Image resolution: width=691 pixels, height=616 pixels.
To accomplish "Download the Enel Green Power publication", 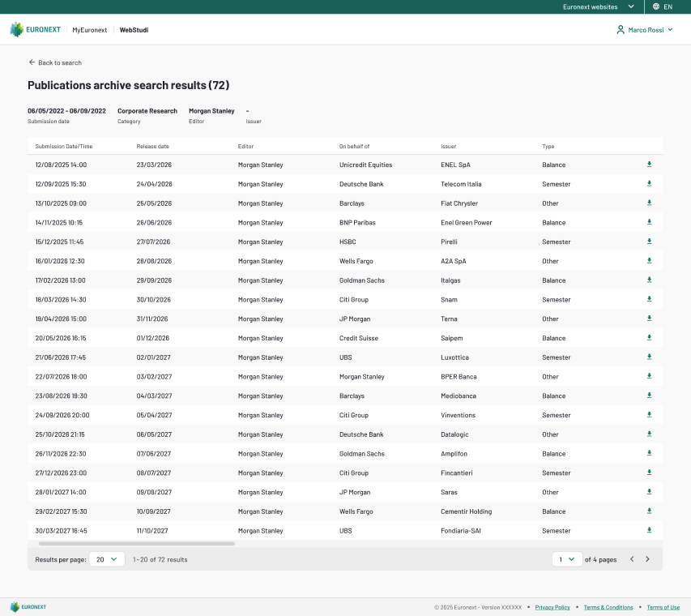I will 649,222.
